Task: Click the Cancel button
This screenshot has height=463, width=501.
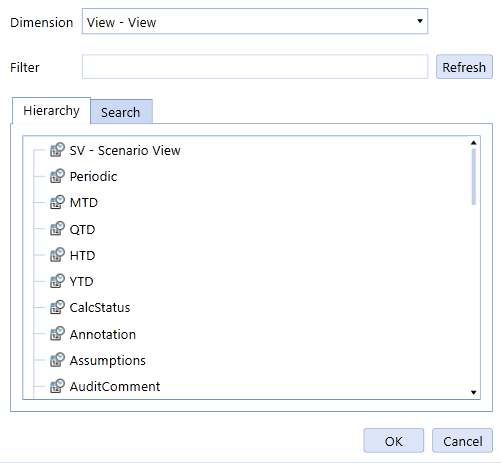Action: [x=462, y=441]
